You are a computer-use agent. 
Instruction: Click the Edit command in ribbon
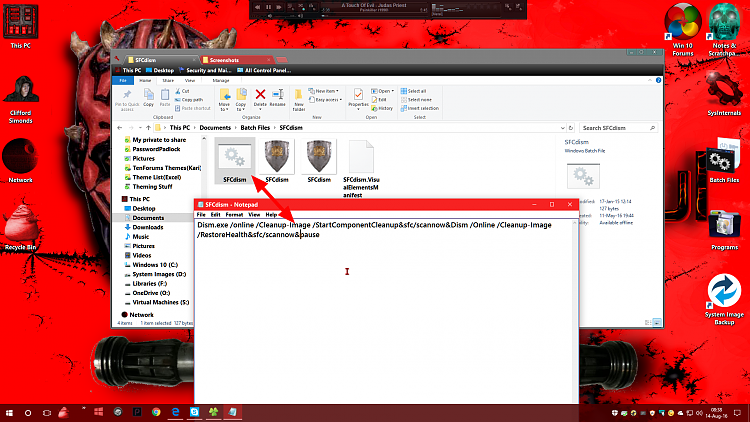[x=379, y=100]
